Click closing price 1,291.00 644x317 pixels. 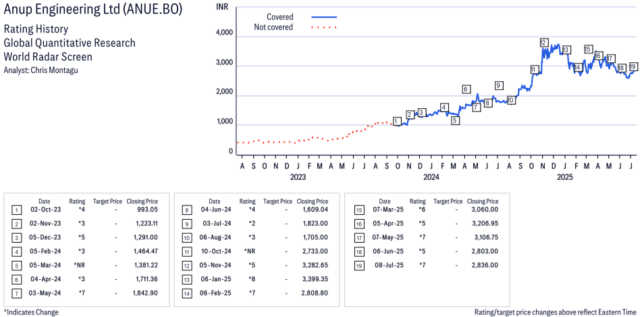[x=145, y=238]
